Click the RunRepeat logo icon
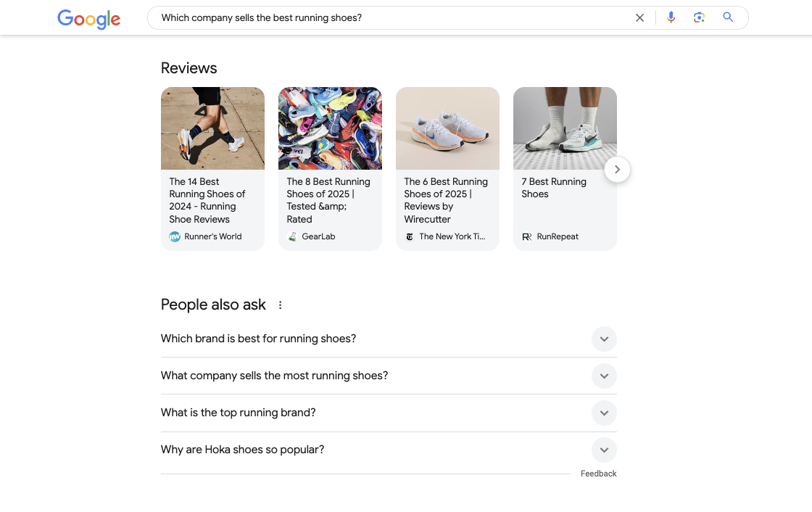This screenshot has width=812, height=512. (527, 236)
